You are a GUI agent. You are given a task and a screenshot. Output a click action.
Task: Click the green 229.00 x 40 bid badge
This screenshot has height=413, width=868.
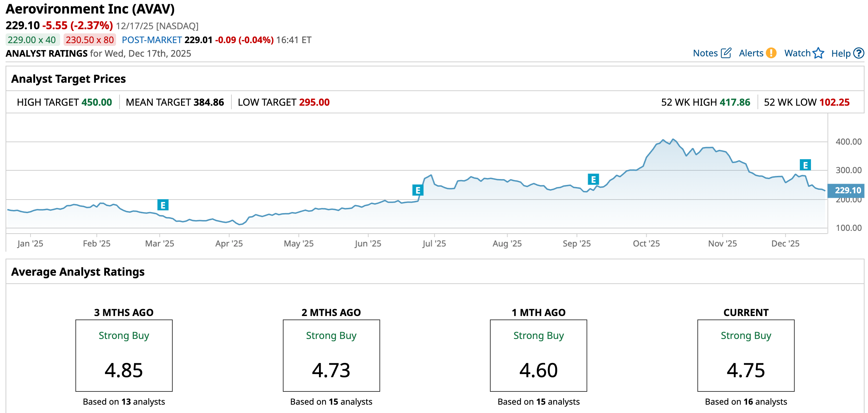coord(32,40)
